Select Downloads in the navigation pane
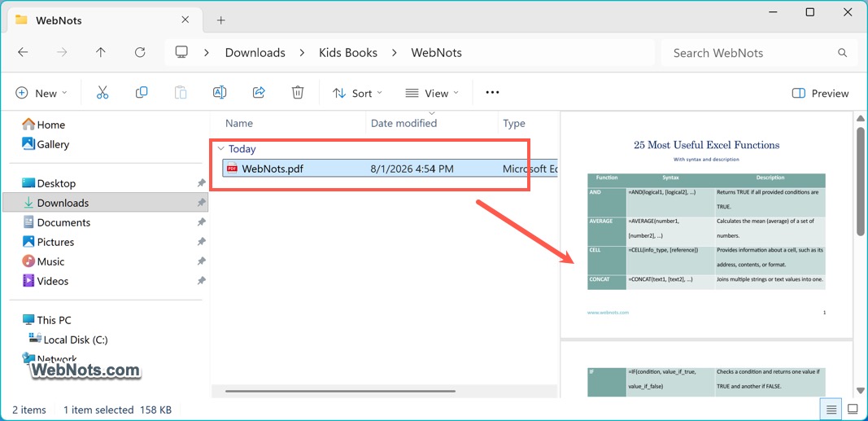The width and height of the screenshot is (868, 421). (x=105, y=203)
